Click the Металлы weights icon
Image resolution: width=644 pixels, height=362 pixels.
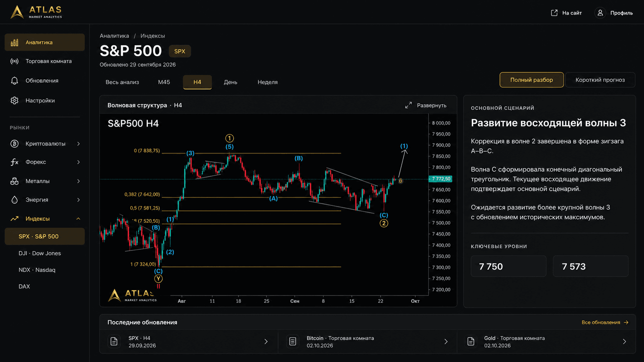tap(15, 181)
